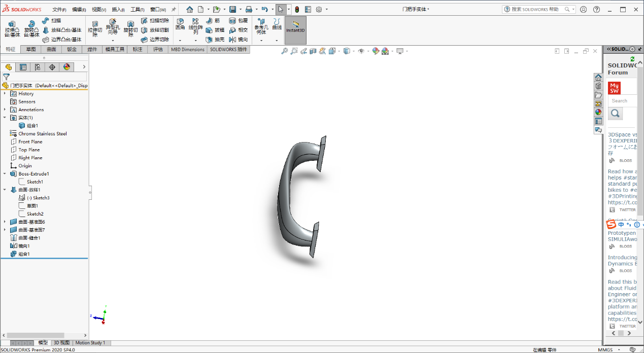The width and height of the screenshot is (644, 353).
Task: Switch to the MBD Dimensions ribbon tab
Action: tap(188, 49)
